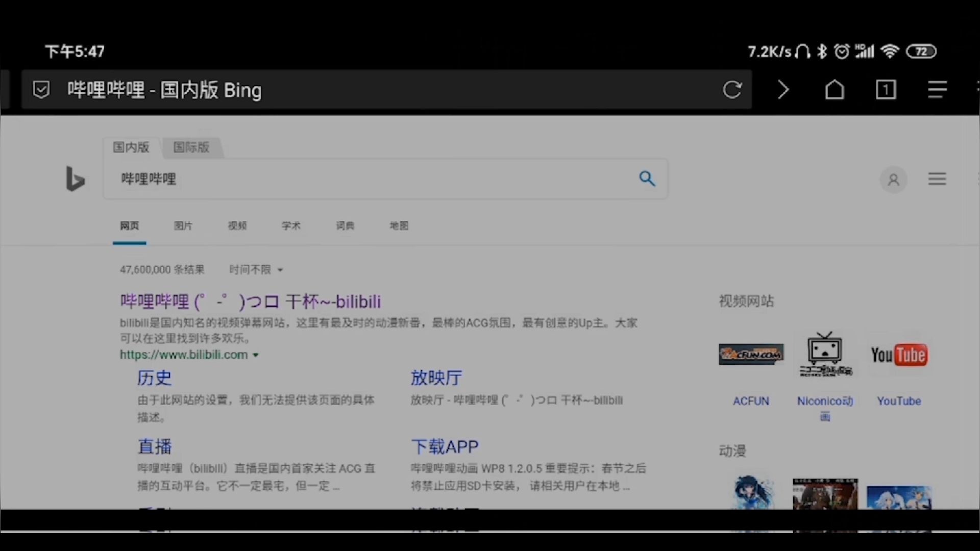Tap the security shield icon in address bar

point(41,90)
